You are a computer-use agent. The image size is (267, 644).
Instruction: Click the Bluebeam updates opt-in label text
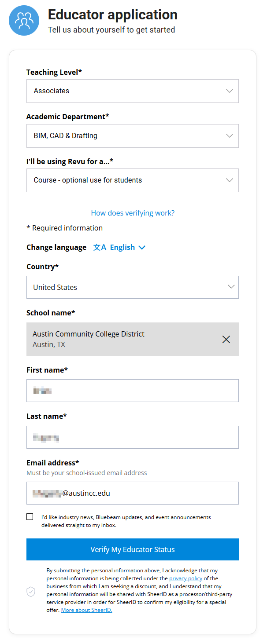[x=126, y=521]
